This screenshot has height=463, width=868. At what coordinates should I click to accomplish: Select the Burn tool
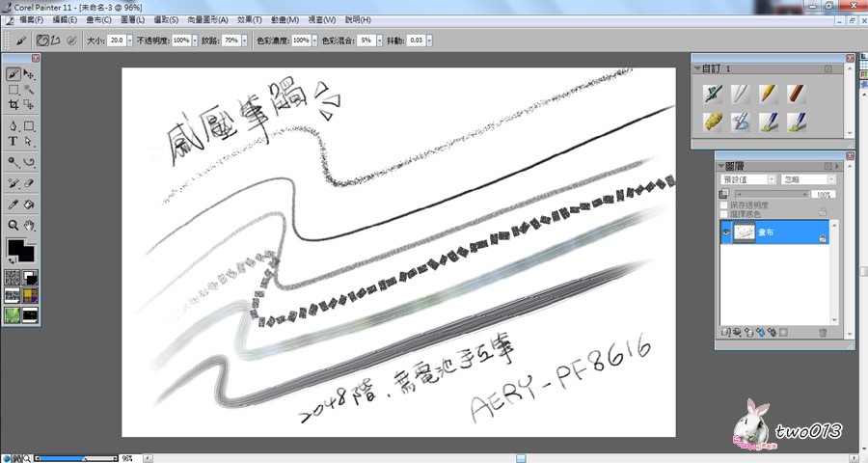(29, 162)
